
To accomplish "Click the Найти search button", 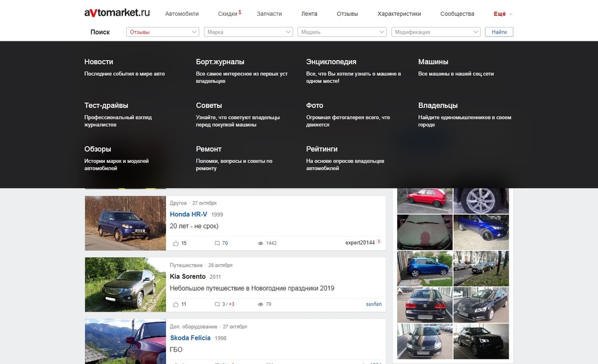I will [x=499, y=32].
